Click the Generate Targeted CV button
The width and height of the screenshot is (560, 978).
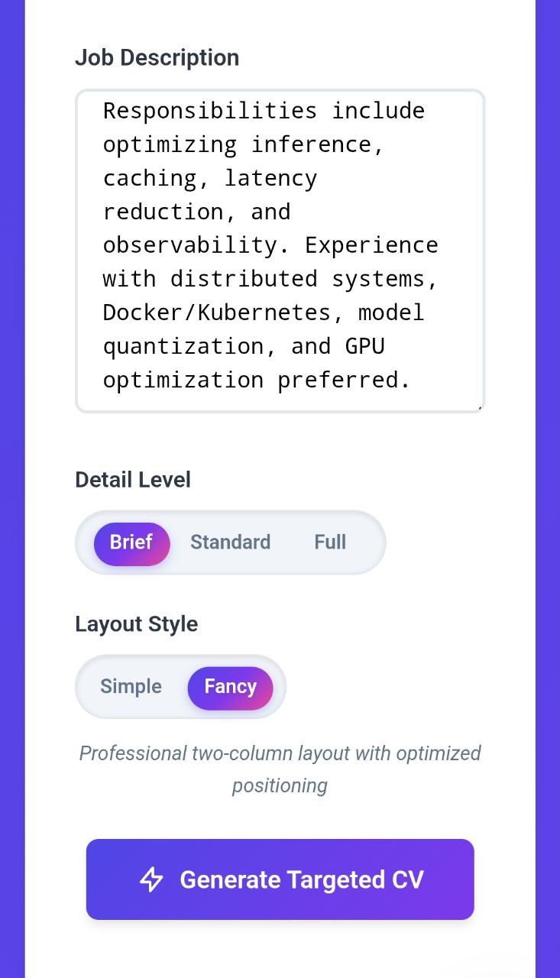tap(280, 879)
